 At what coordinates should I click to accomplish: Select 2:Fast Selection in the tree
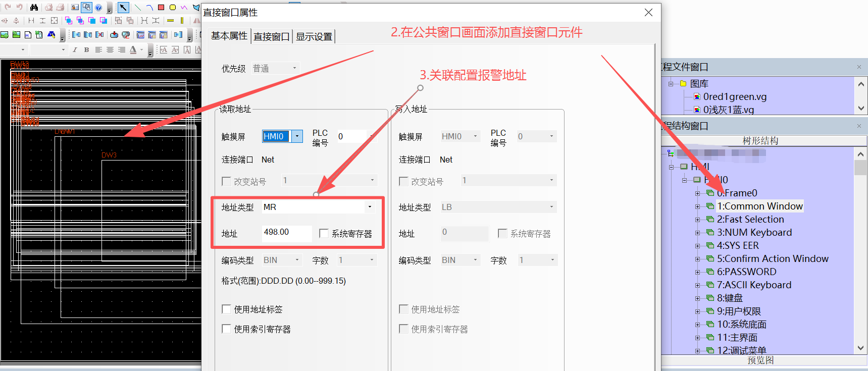point(750,220)
